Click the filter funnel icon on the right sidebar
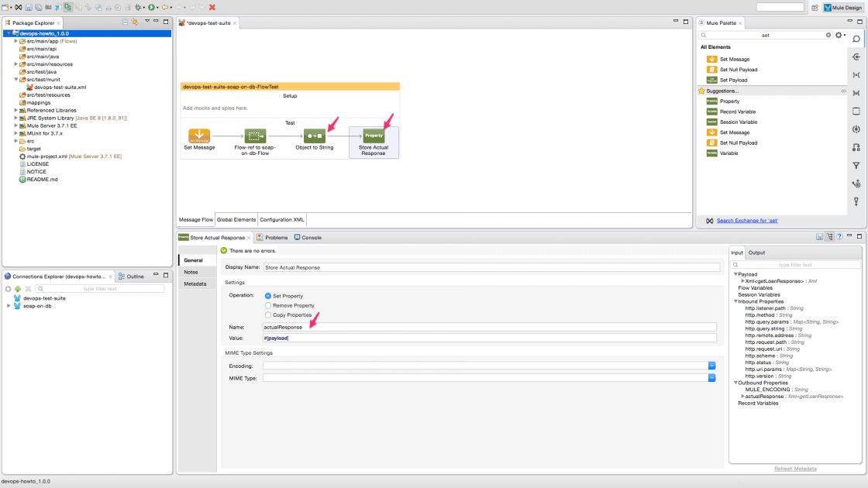Screen dimensions: 868x488 856,165
